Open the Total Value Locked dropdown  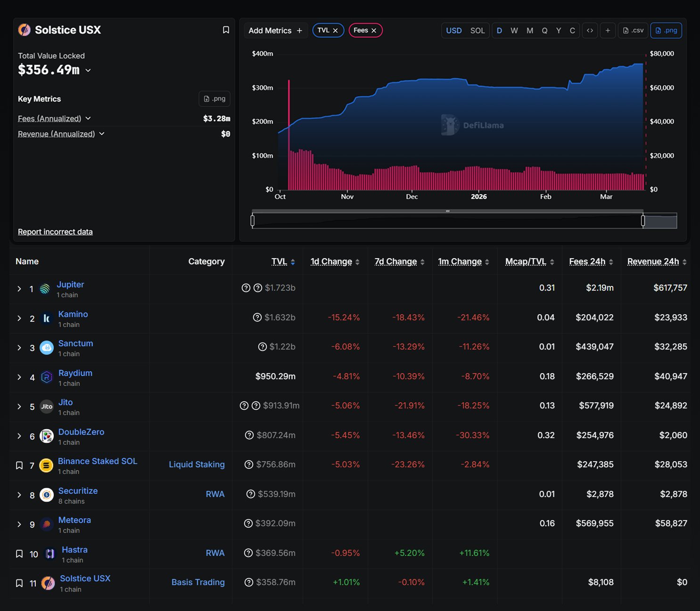pos(88,70)
